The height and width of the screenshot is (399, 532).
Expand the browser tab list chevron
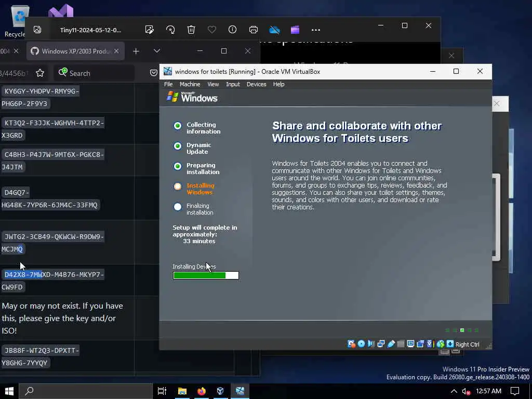click(157, 51)
